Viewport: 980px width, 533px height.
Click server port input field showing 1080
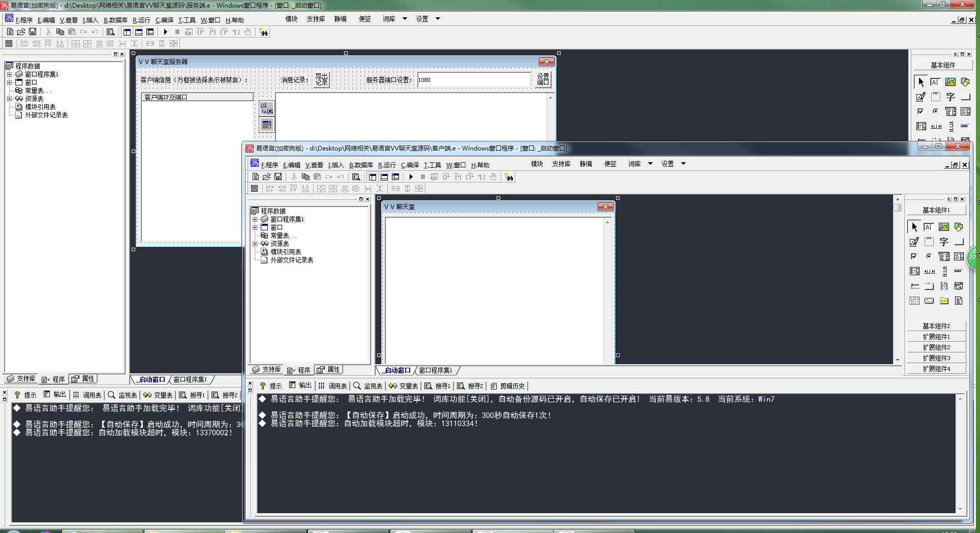pyautogui.click(x=474, y=80)
